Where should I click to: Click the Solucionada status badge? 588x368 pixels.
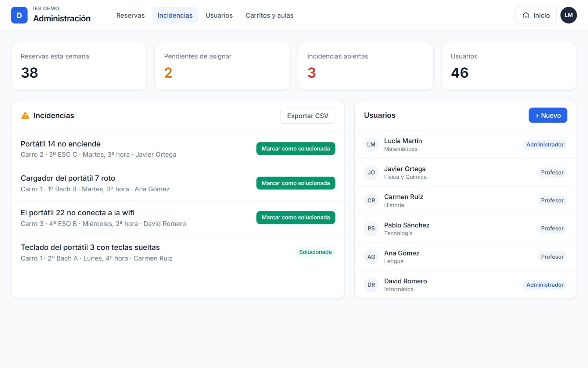[315, 252]
